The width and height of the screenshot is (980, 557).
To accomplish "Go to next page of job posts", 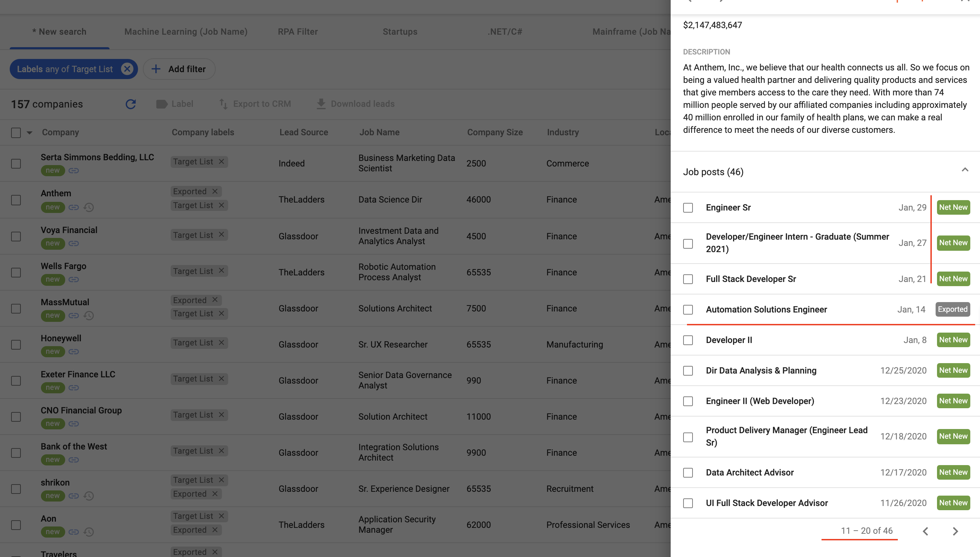I will (x=955, y=531).
